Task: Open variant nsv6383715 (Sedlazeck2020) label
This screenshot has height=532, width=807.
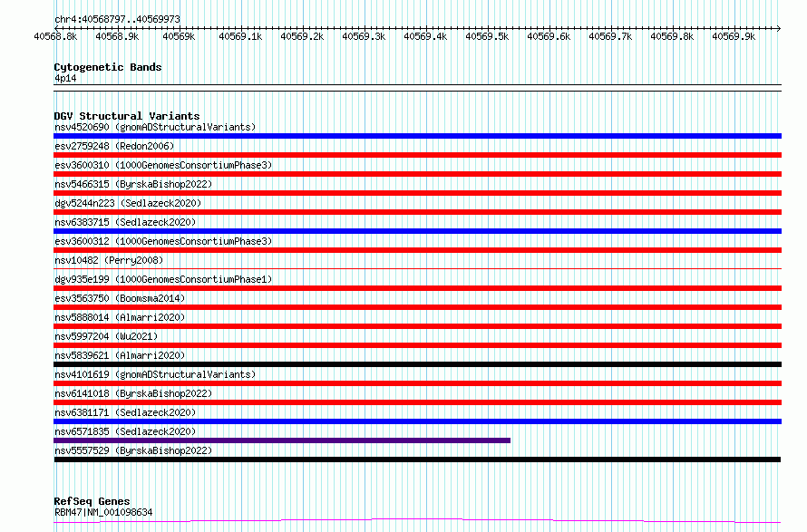Action: [125, 222]
